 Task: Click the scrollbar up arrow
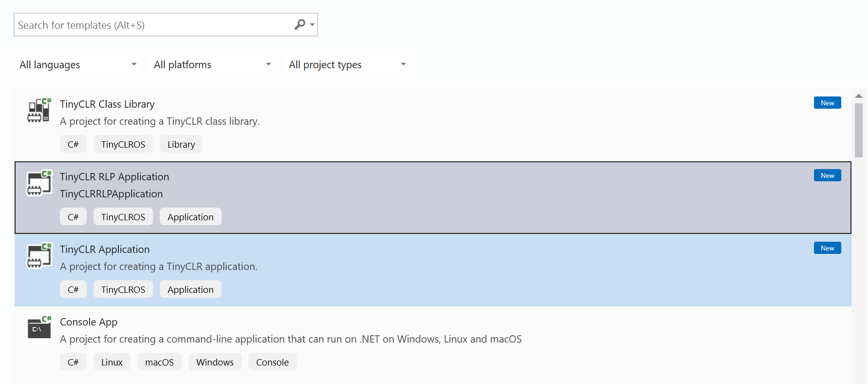pos(859,96)
